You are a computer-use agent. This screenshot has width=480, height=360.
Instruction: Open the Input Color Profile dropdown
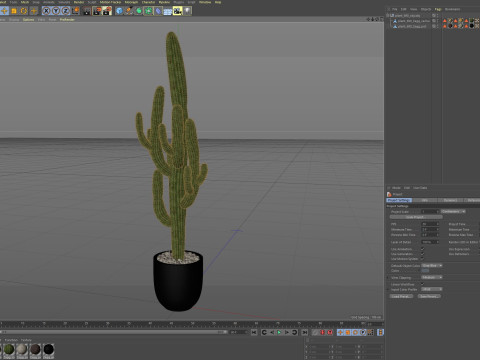click(432, 289)
